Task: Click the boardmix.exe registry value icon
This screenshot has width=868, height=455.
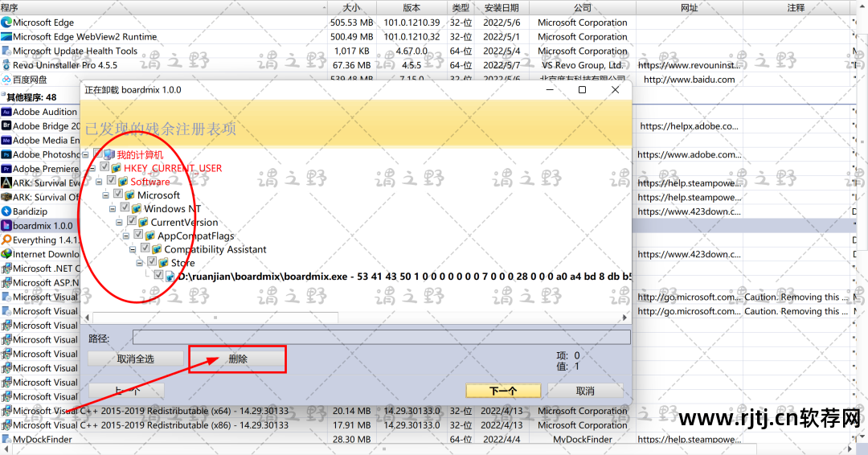Action: point(170,277)
